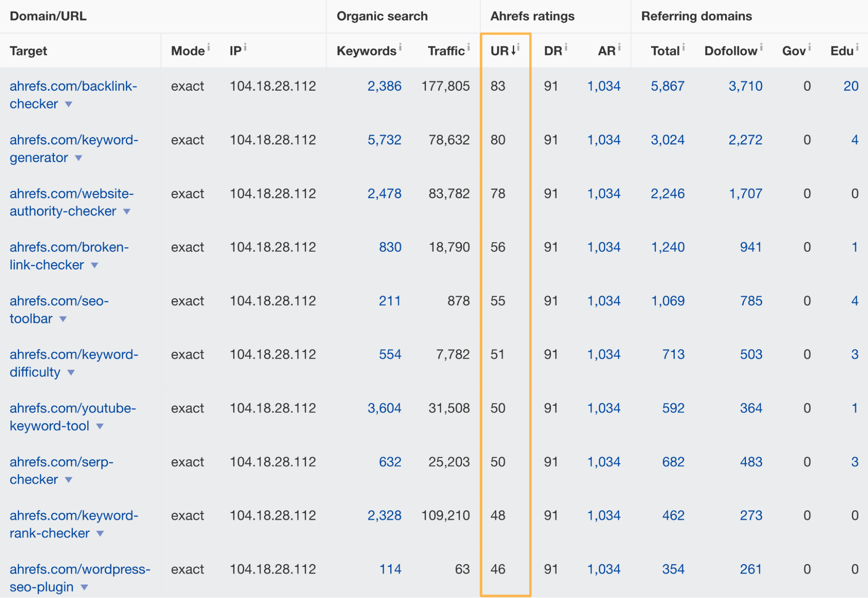Show info tooltip for Dofollow column
The width and height of the screenshot is (868, 598).
coord(761,46)
